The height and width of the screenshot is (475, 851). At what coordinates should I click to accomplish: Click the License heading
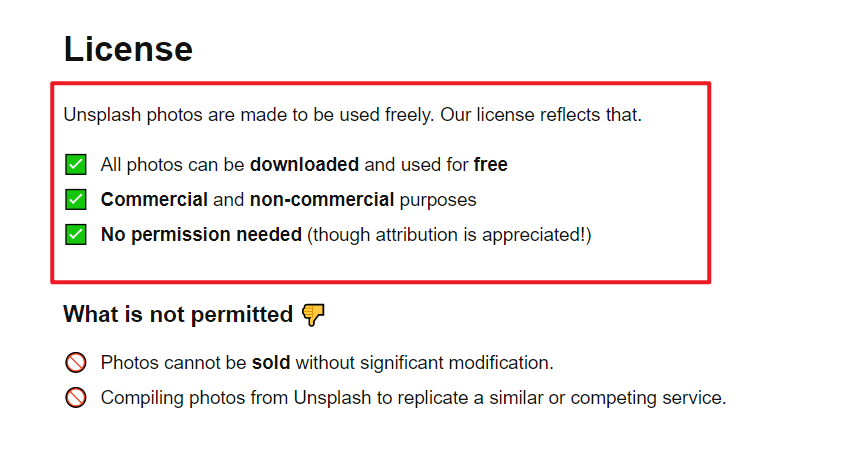pyautogui.click(x=128, y=49)
